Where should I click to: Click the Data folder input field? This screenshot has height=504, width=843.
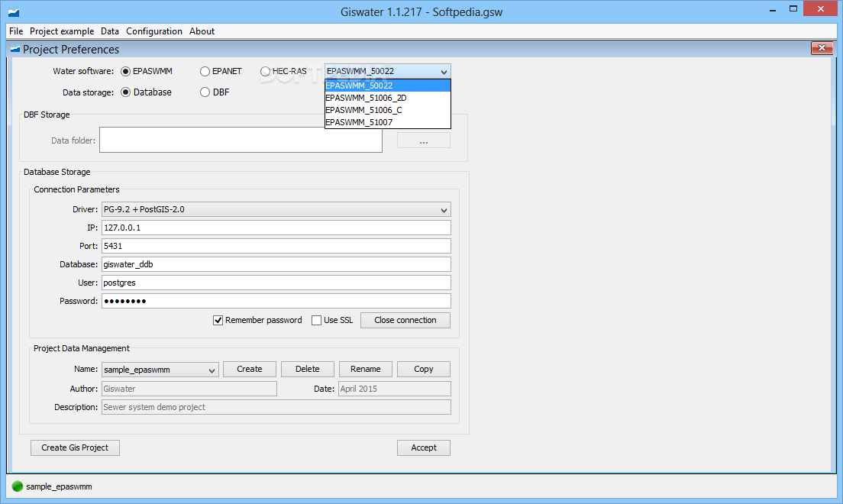[241, 140]
